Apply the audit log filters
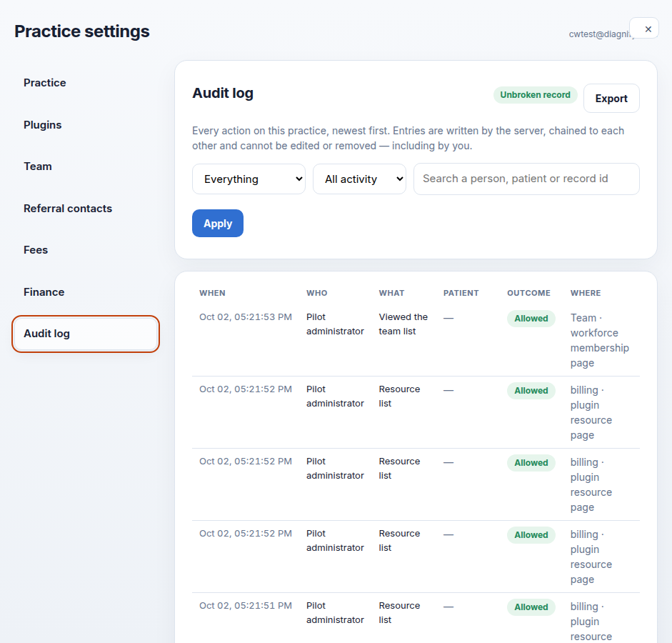The width and height of the screenshot is (672, 643). coord(218,224)
